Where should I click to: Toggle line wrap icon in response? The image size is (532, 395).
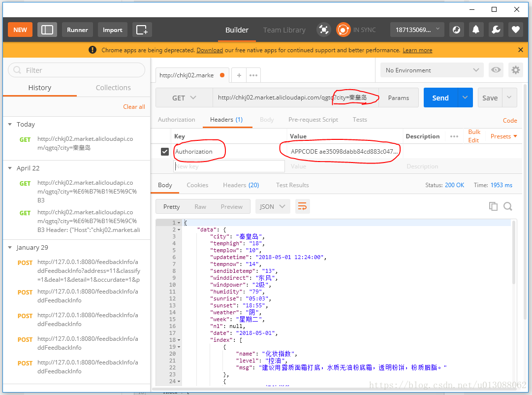[x=303, y=206]
